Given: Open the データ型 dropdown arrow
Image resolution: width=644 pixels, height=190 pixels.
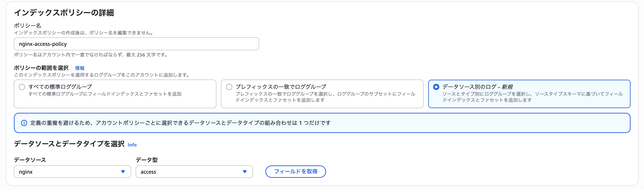Looking at the screenshot, I should pyautogui.click(x=245, y=171).
